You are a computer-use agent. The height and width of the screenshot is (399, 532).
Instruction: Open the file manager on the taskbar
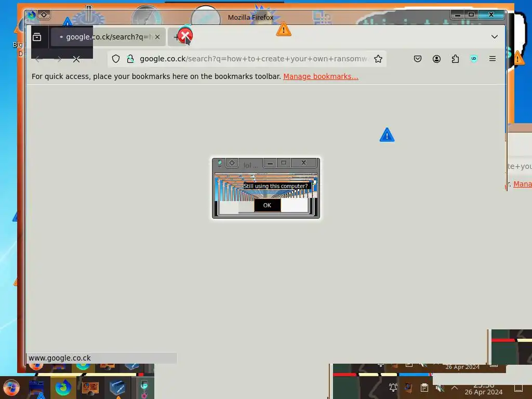pyautogui.click(x=37, y=388)
